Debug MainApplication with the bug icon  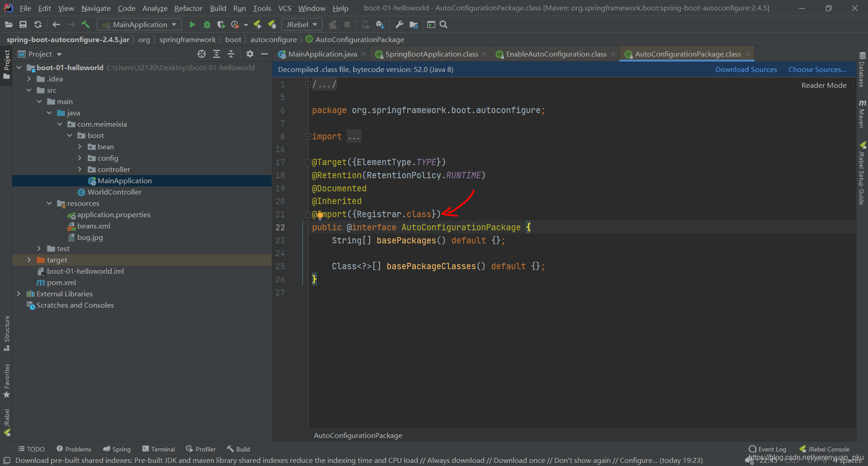tap(207, 24)
